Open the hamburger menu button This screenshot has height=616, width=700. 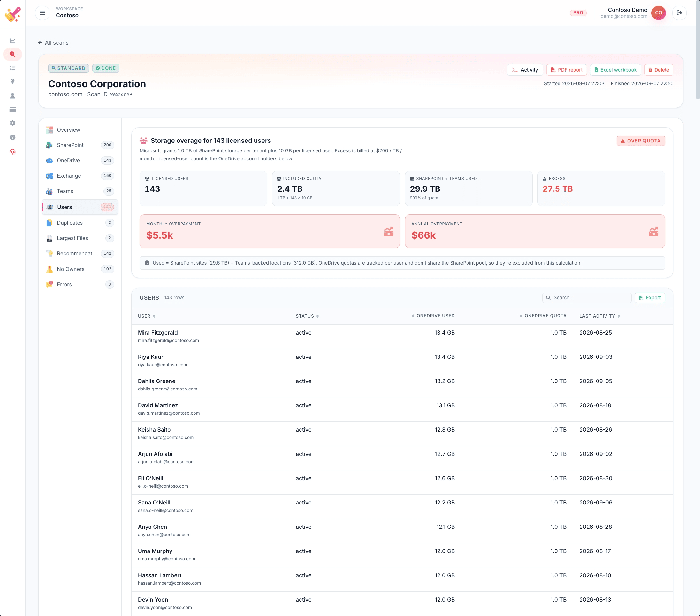click(x=42, y=13)
